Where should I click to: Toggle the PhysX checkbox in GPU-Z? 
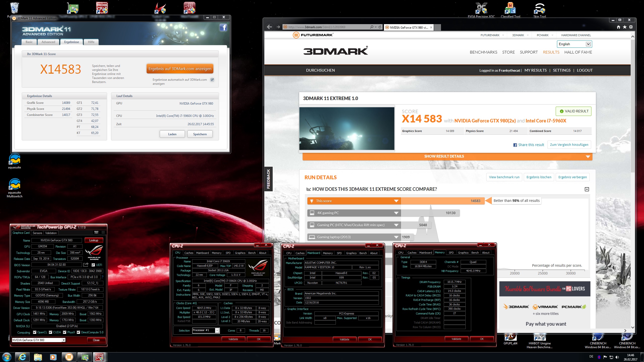pos(65,332)
